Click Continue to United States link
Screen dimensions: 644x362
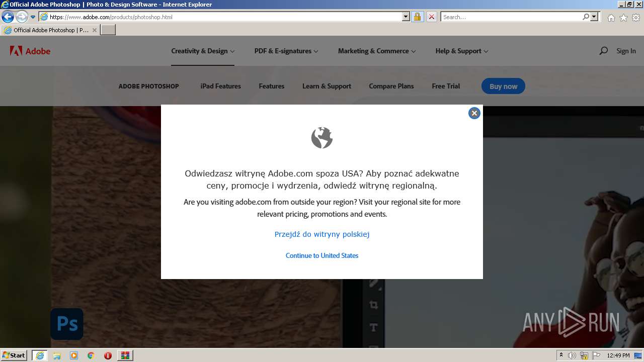point(322,255)
